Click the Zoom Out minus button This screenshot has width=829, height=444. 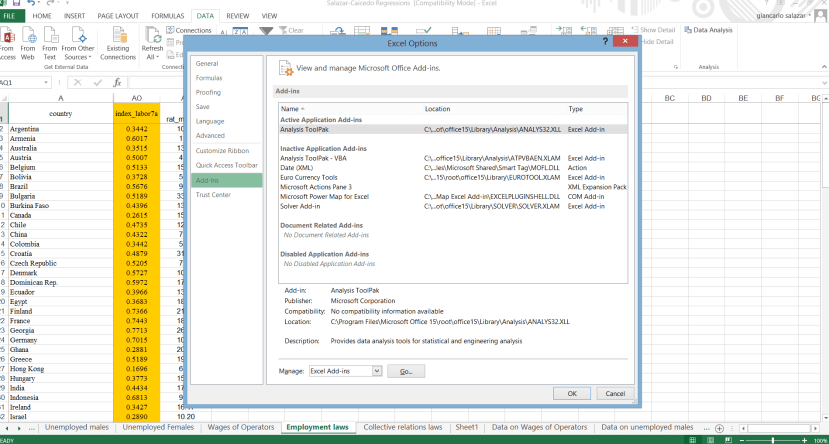point(741,440)
